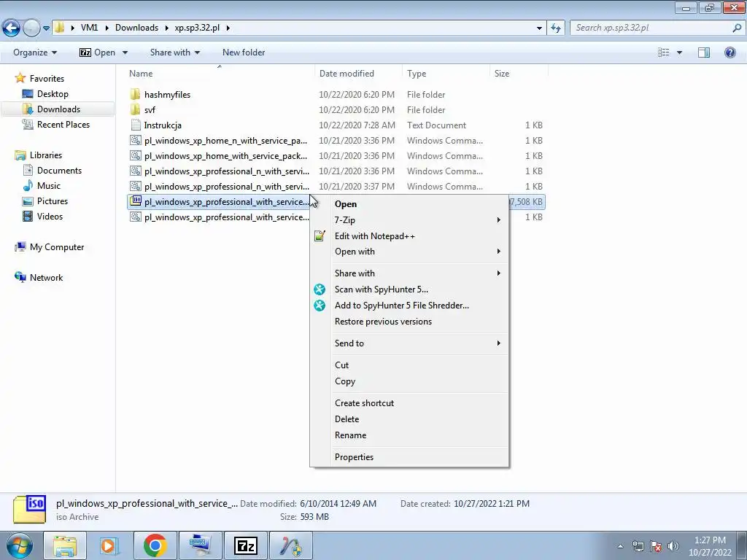Expand the Send to submenu

[x=409, y=343]
